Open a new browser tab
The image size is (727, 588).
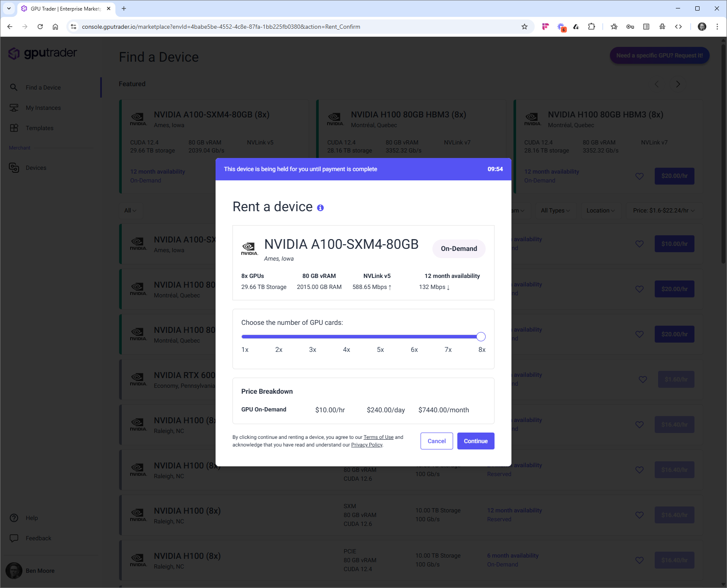point(124,8)
